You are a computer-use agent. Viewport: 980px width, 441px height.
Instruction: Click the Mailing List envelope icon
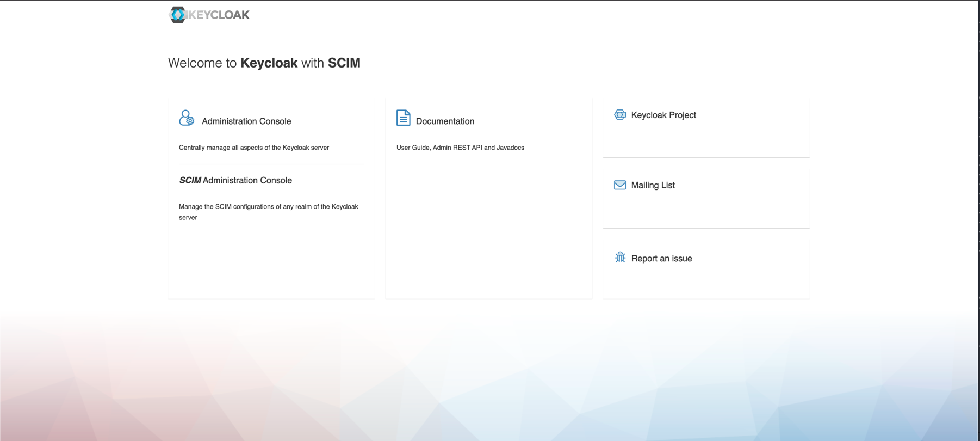tap(620, 185)
